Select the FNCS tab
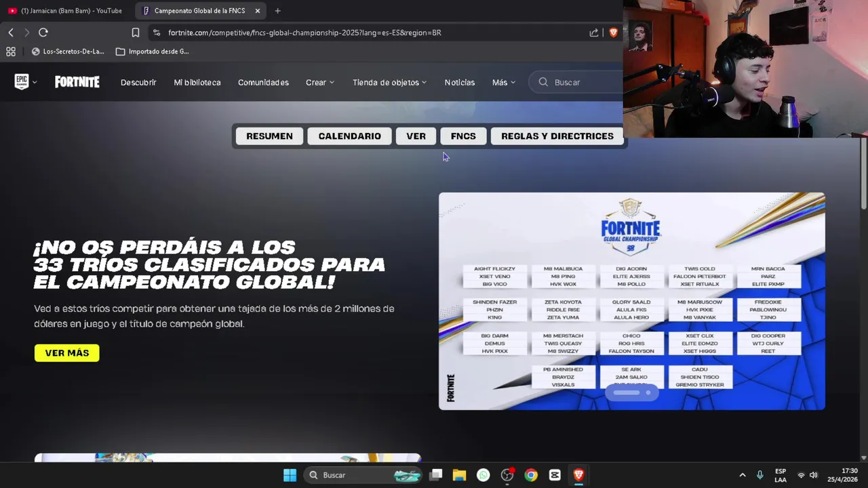The width and height of the screenshot is (868, 488). point(463,136)
